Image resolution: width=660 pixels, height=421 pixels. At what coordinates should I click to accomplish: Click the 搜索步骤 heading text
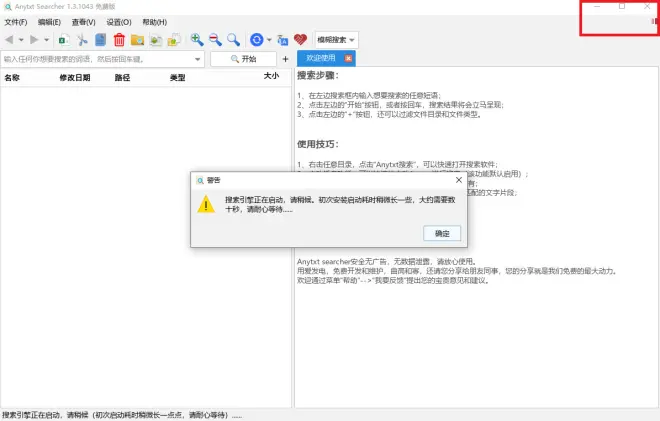318,76
